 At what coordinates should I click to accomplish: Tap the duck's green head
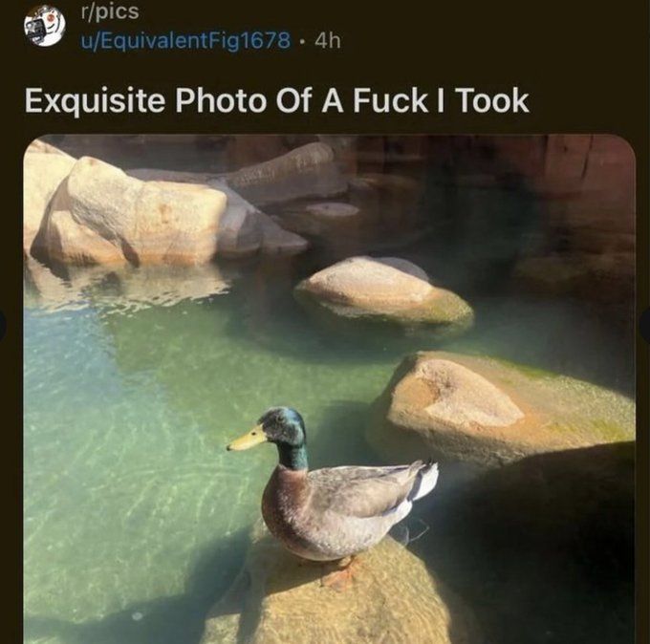283,427
